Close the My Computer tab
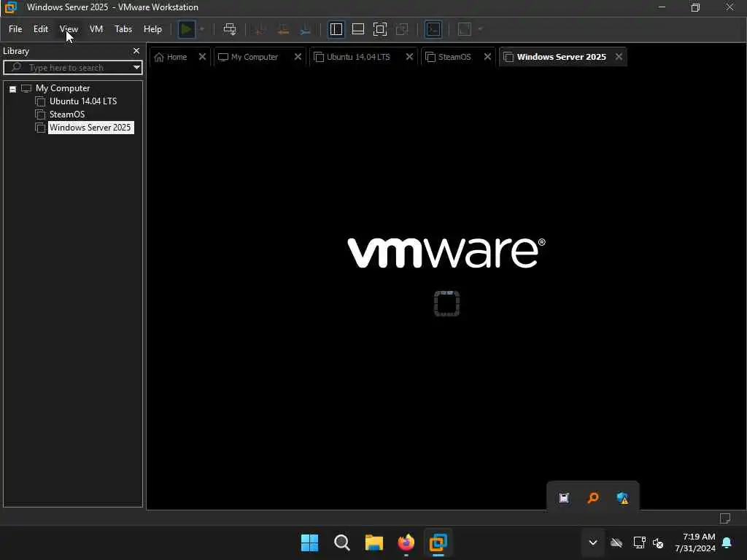 298,57
